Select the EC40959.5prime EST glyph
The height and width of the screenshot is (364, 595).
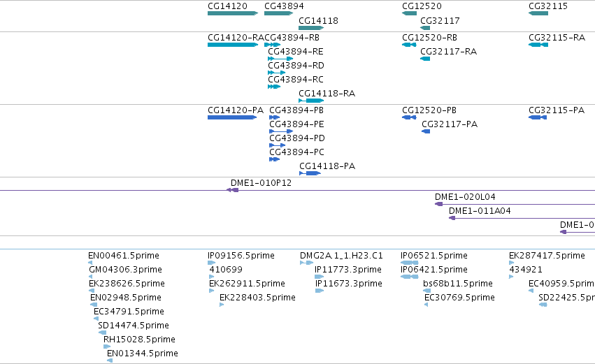pyautogui.click(x=531, y=291)
